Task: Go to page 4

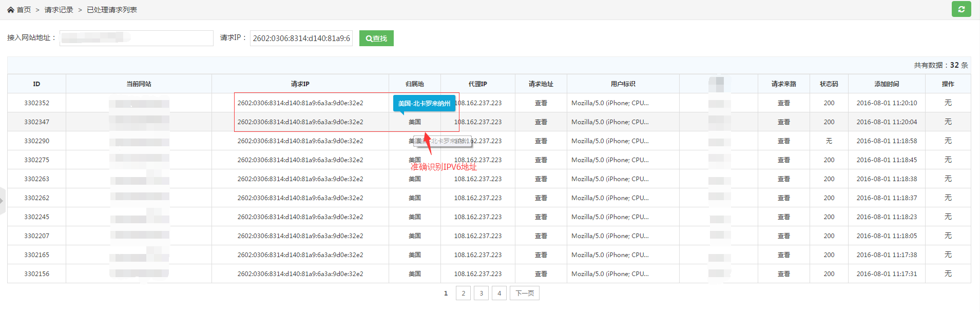Action: point(499,293)
